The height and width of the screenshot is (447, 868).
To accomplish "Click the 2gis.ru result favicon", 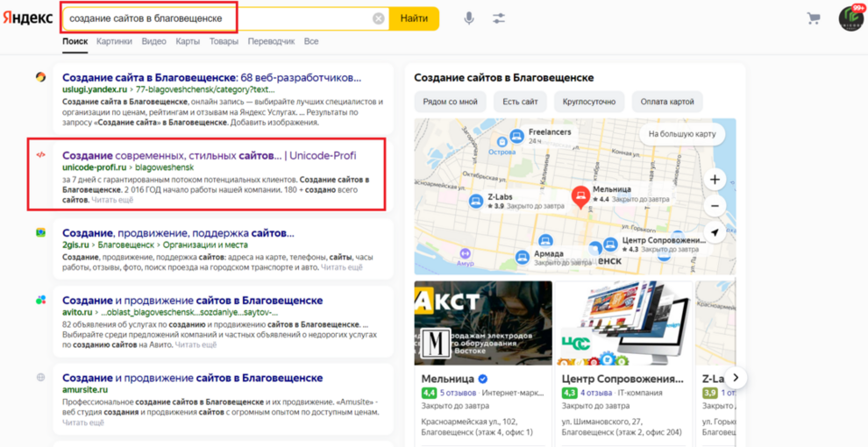I will point(40,233).
